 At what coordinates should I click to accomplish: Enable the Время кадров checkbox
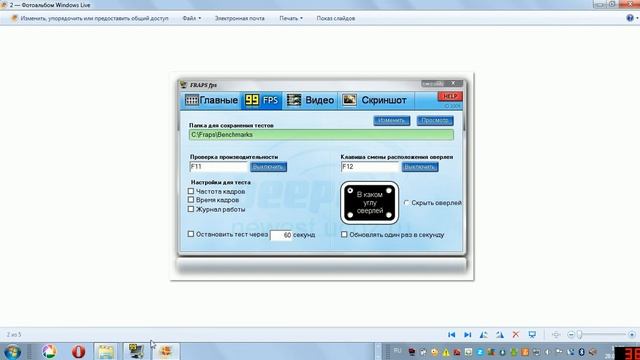pyautogui.click(x=191, y=200)
